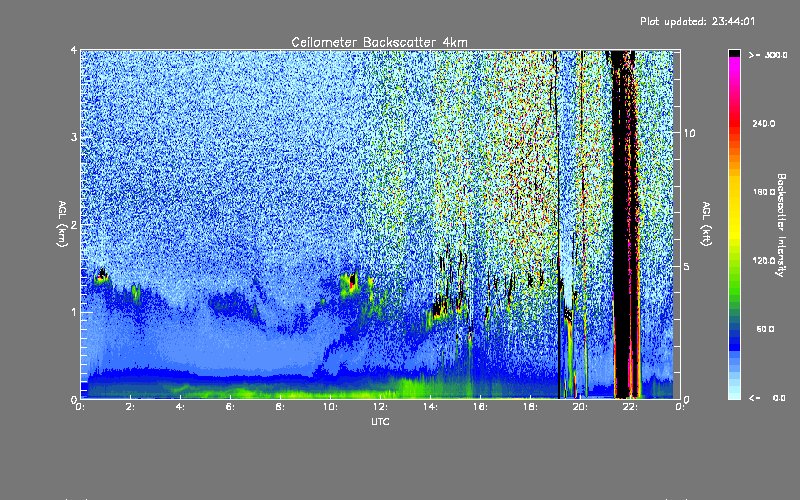The width and height of the screenshot is (800, 500).
Task: Click the '20:' time tick label
Action: point(580,407)
